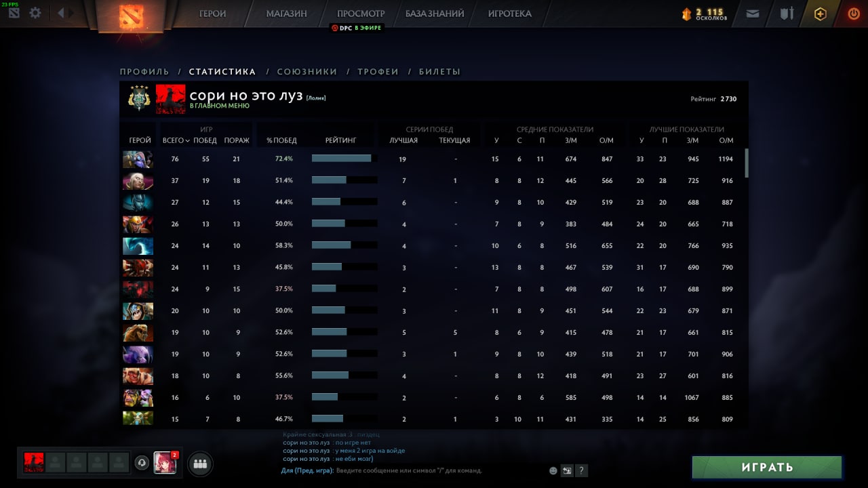Viewport: 868px width, 488px height.
Task: Open the settings gear in top bar
Action: tap(35, 13)
